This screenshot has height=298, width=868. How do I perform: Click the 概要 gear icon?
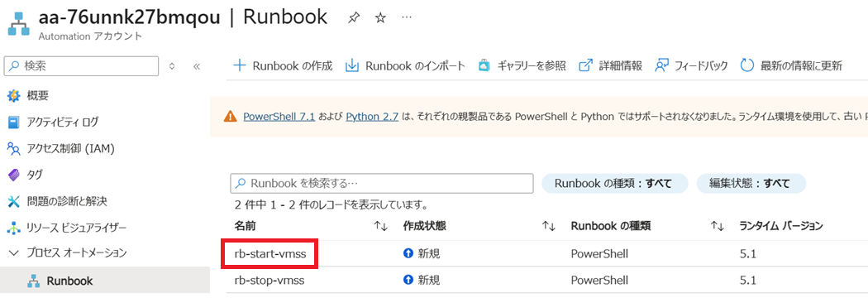pos(13,96)
